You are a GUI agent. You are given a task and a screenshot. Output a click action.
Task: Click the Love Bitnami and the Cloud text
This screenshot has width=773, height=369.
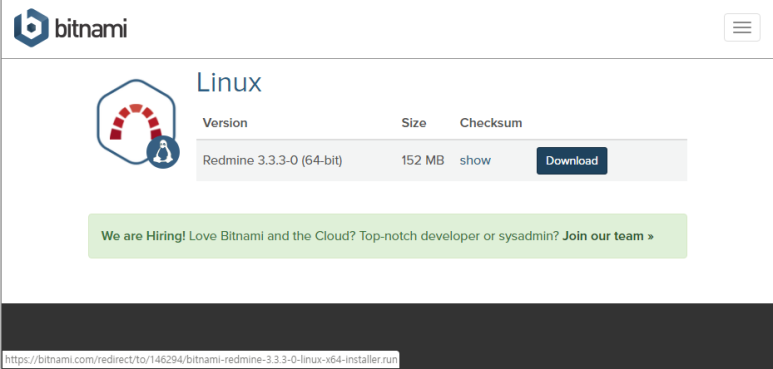pos(272,236)
